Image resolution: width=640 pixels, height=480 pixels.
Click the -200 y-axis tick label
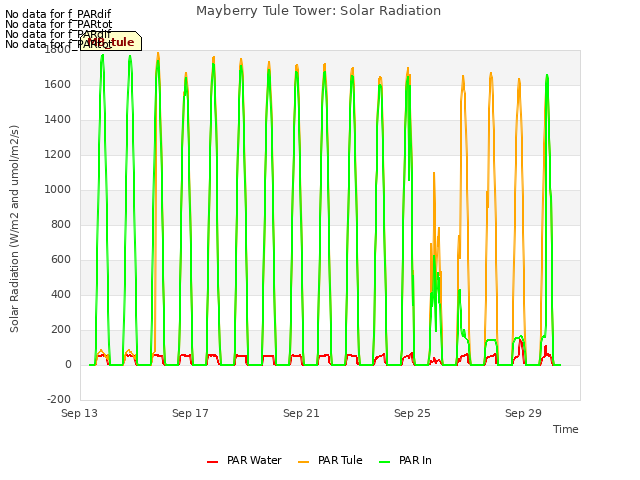click(x=59, y=400)
